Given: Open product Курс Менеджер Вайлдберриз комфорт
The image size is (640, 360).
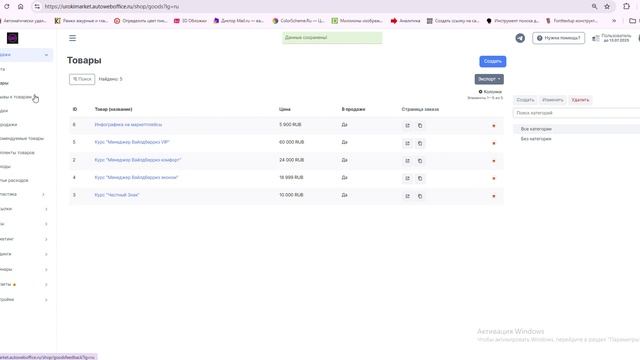Looking at the screenshot, I should click(x=138, y=160).
